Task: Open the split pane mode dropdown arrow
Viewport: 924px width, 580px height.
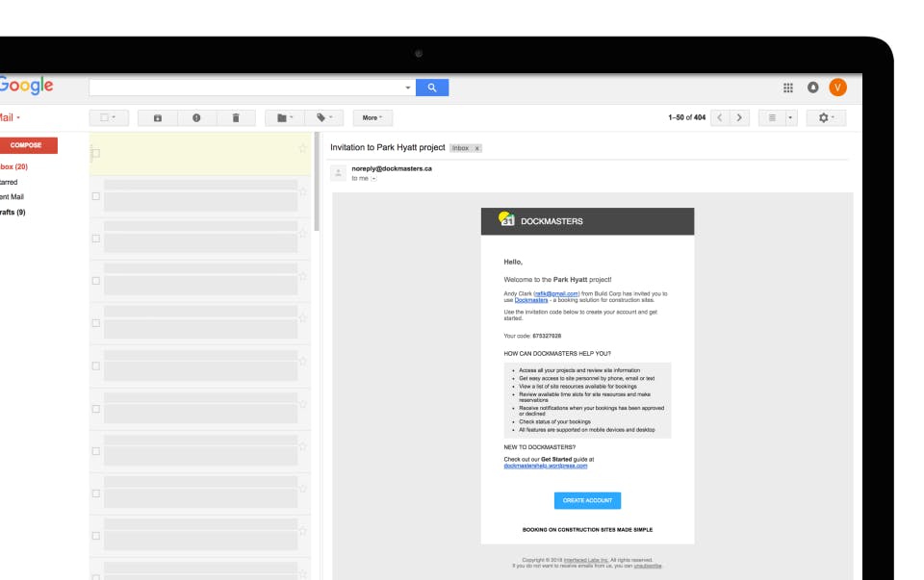Action: coord(790,117)
